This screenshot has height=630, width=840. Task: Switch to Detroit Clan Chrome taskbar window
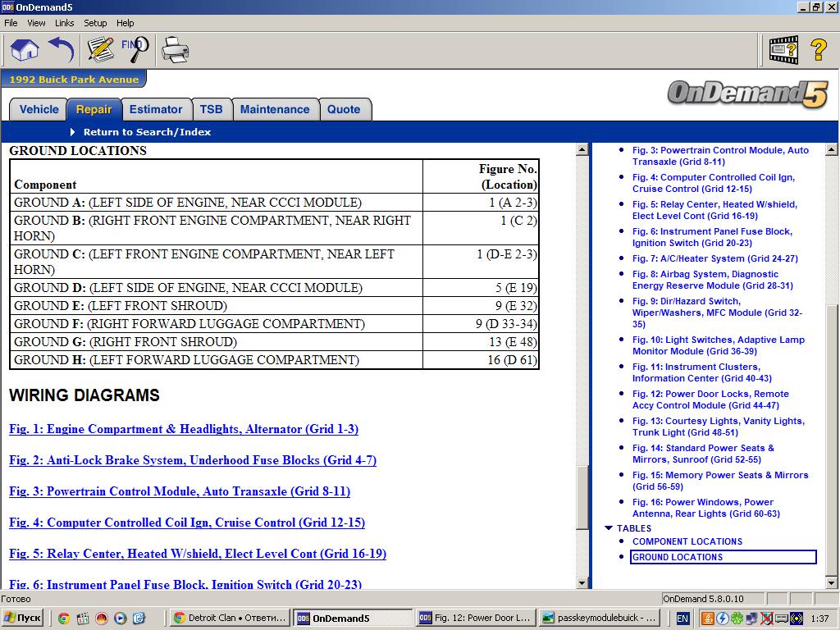pyautogui.click(x=231, y=619)
